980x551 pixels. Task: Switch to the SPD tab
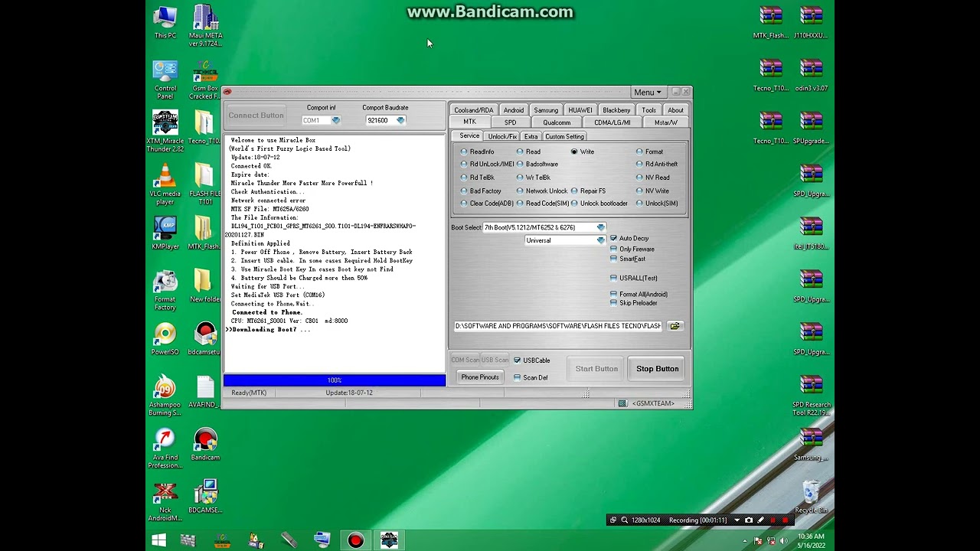point(510,122)
